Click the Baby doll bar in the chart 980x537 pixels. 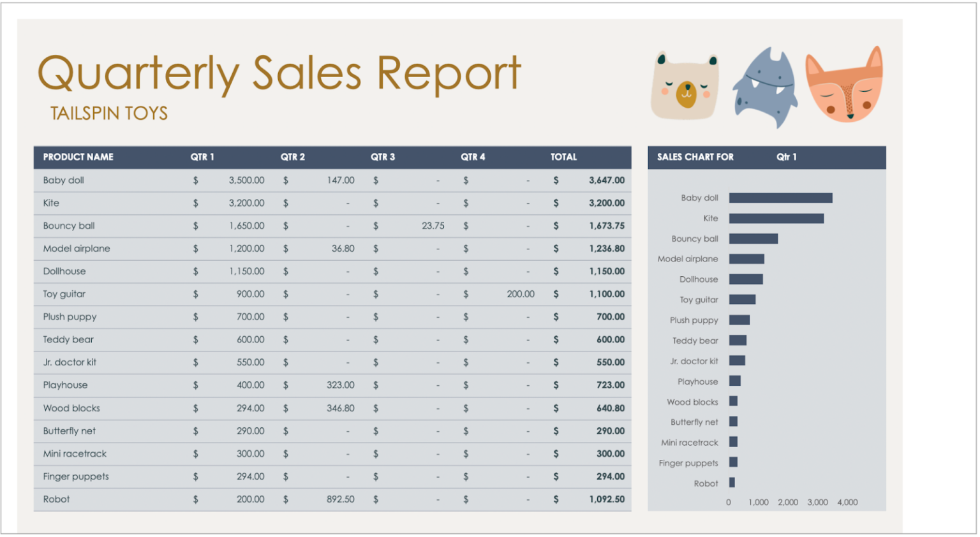[x=780, y=198]
